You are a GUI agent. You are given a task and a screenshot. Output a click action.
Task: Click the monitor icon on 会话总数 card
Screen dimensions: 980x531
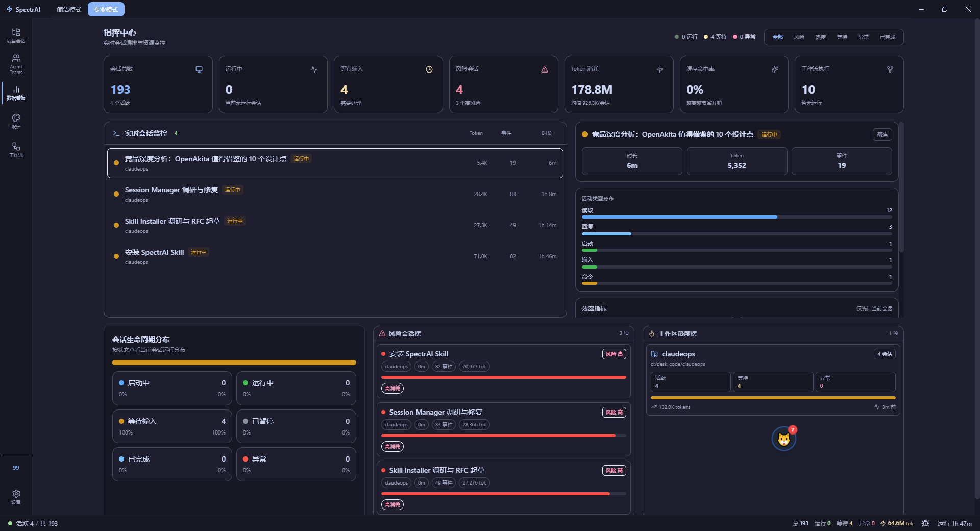coord(199,69)
